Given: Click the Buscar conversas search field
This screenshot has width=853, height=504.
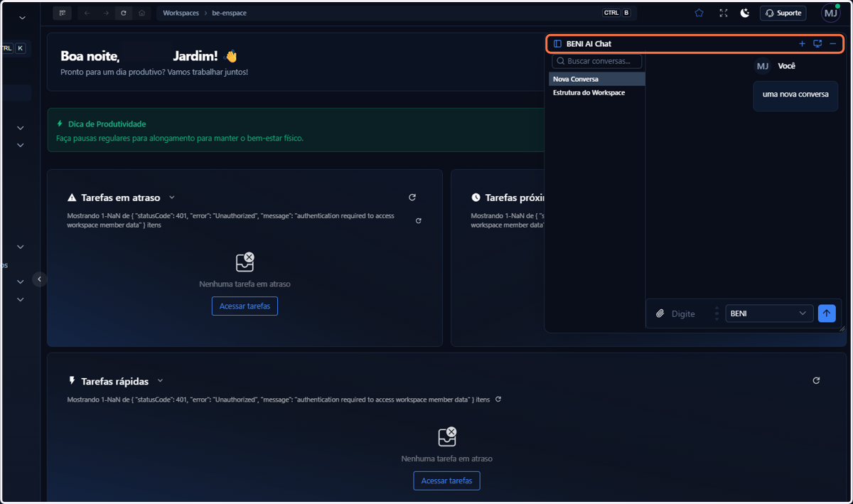Looking at the screenshot, I should [597, 61].
